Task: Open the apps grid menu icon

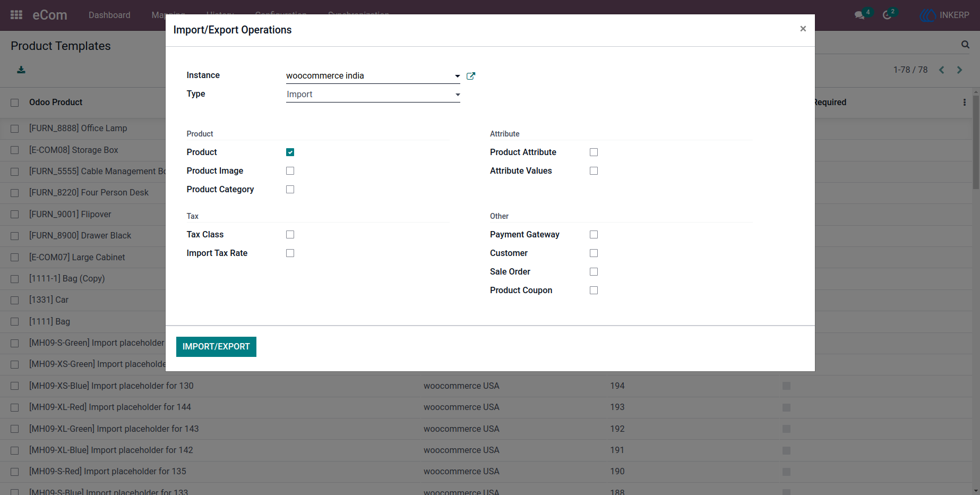Action: pyautogui.click(x=16, y=15)
